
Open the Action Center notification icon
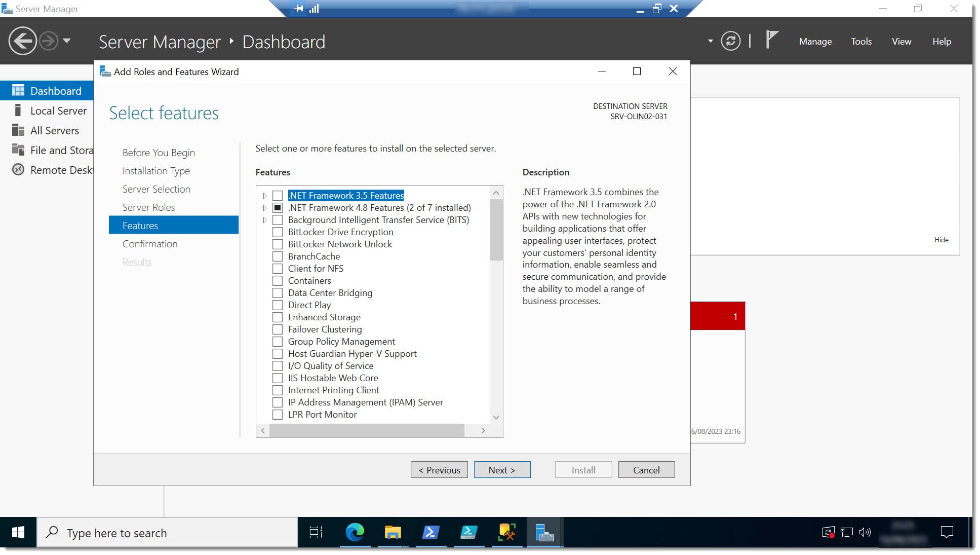pos(947,532)
